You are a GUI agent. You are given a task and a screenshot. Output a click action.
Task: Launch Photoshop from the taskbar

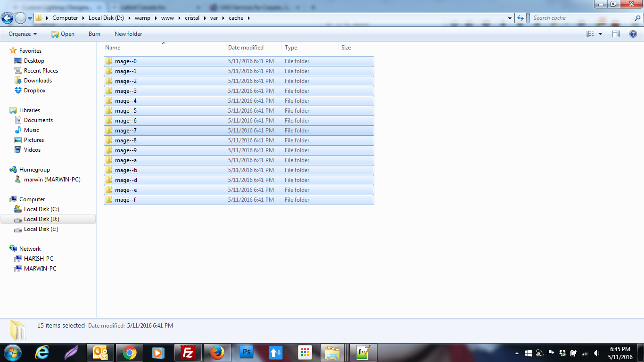tap(247, 353)
